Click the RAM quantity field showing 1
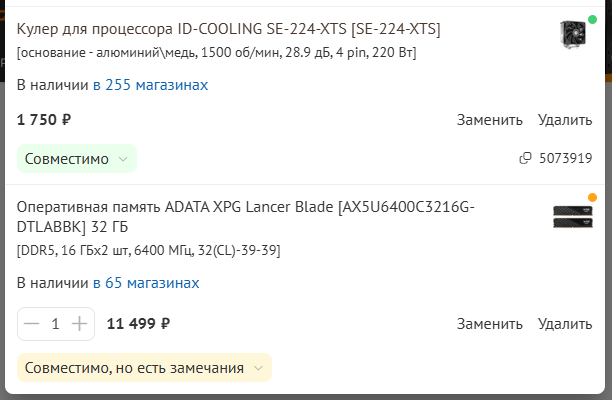The height and width of the screenshot is (400, 612). tap(55, 324)
